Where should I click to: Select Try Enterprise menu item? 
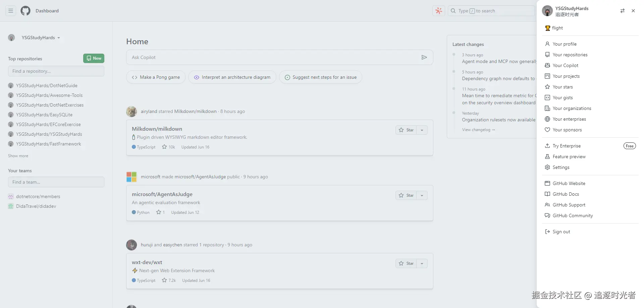click(590, 146)
